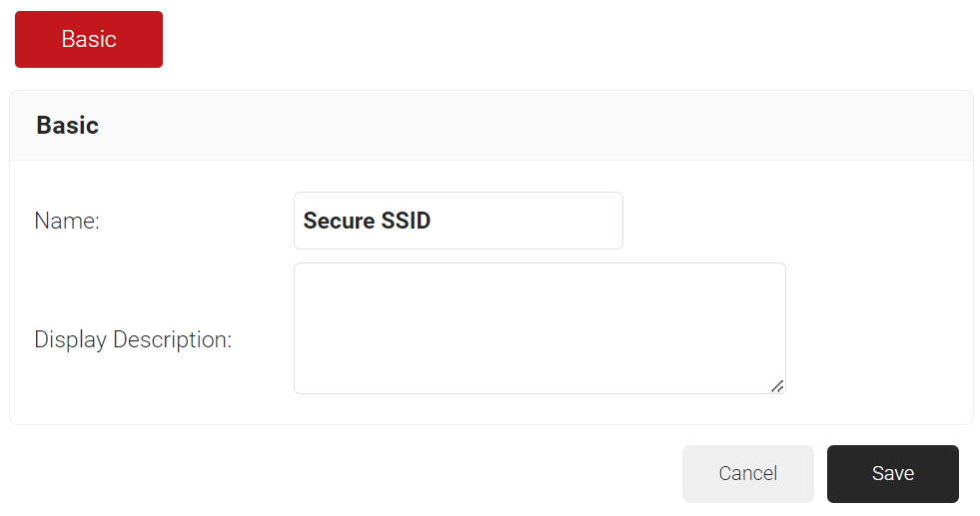
Task: Click the Name field label
Action: pos(67,221)
